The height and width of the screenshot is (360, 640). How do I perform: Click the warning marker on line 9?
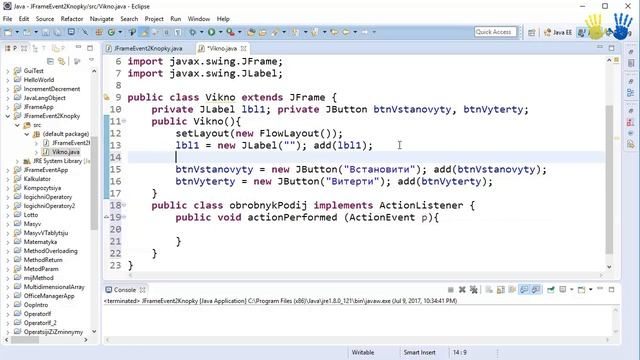click(x=107, y=98)
